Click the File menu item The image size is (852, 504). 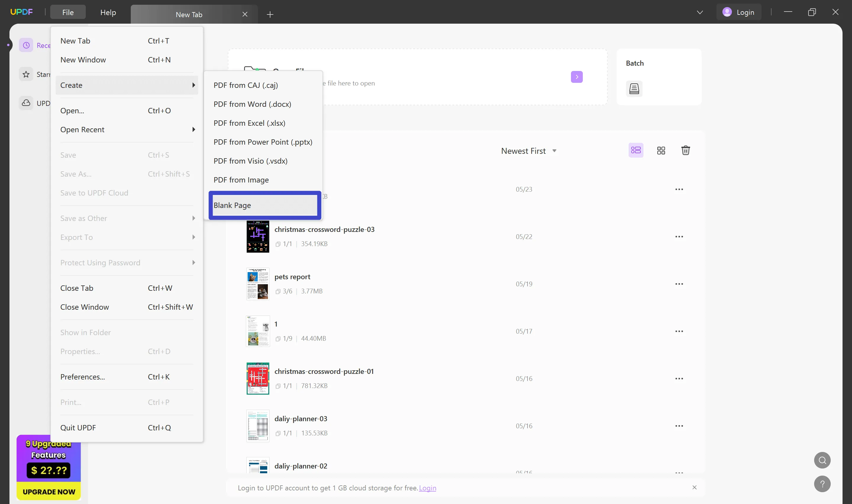coord(68,12)
